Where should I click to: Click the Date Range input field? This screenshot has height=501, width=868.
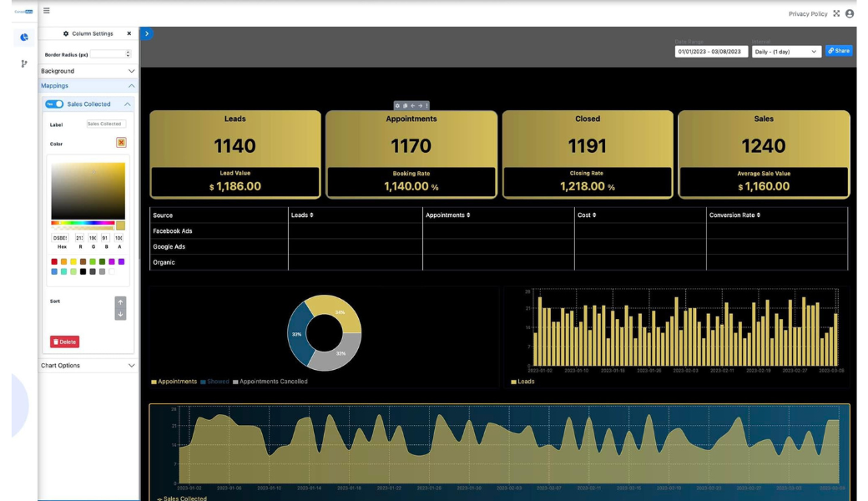pos(711,52)
